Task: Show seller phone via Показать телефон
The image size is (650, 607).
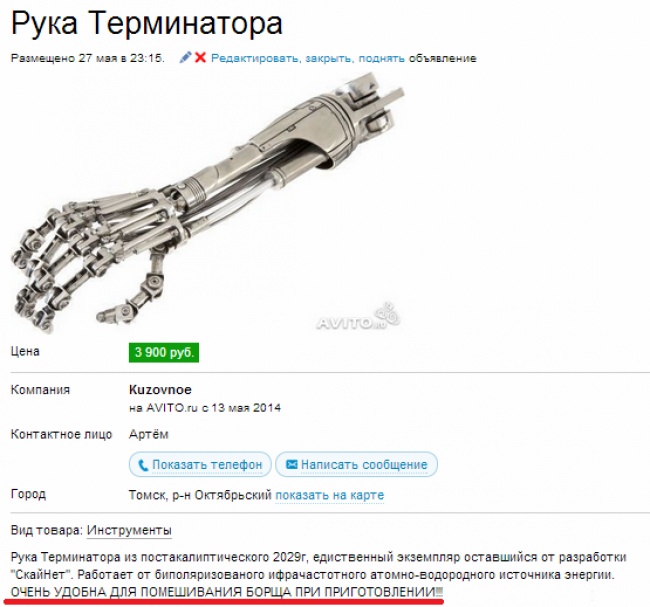Action: [200, 464]
